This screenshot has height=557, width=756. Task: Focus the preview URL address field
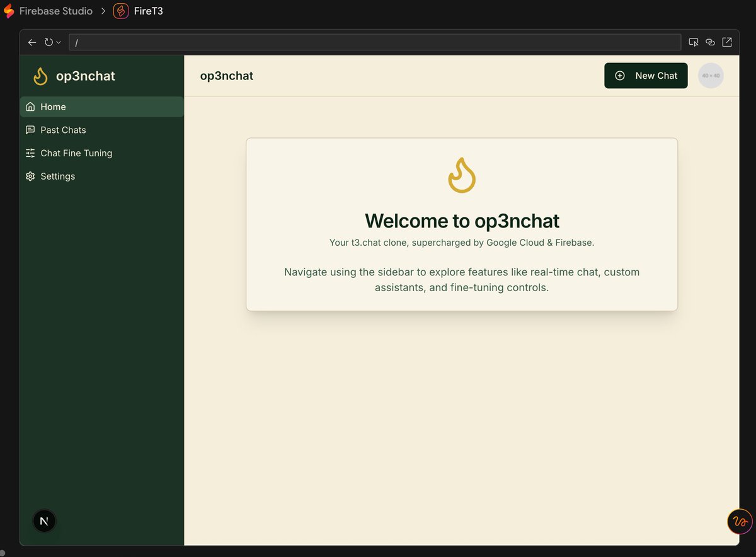pos(375,42)
